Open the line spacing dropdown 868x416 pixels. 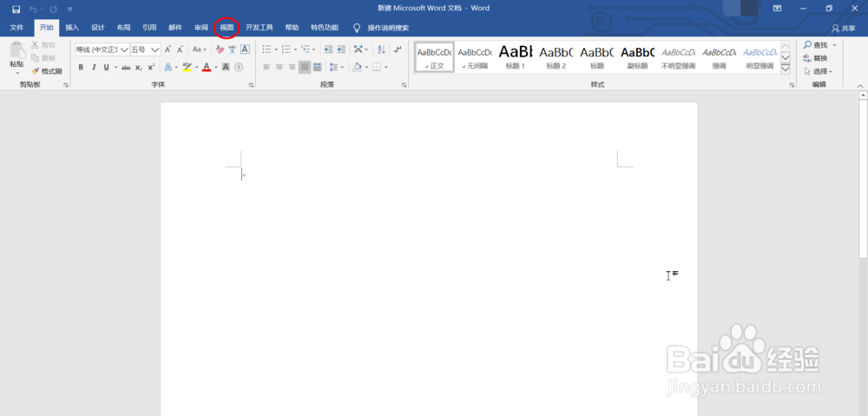[x=335, y=67]
